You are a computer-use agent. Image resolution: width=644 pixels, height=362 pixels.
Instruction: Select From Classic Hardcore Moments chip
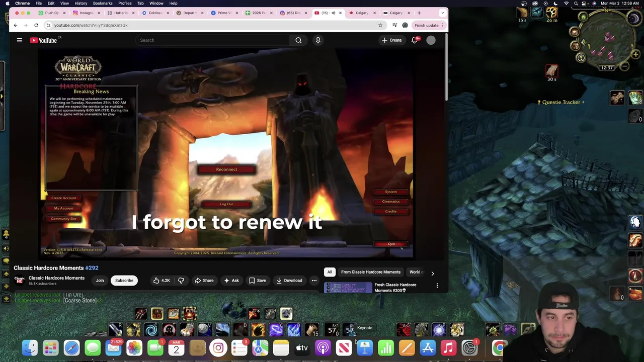tap(371, 272)
